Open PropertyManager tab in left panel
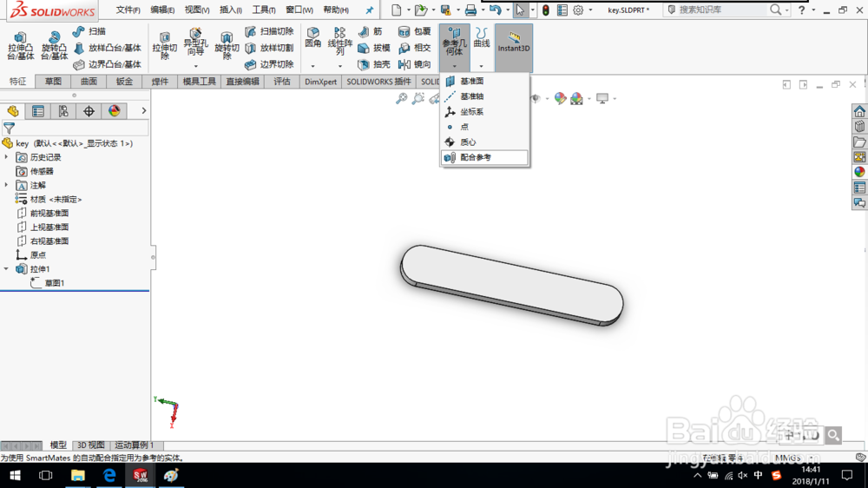Viewport: 868px width, 488px height. click(x=37, y=111)
